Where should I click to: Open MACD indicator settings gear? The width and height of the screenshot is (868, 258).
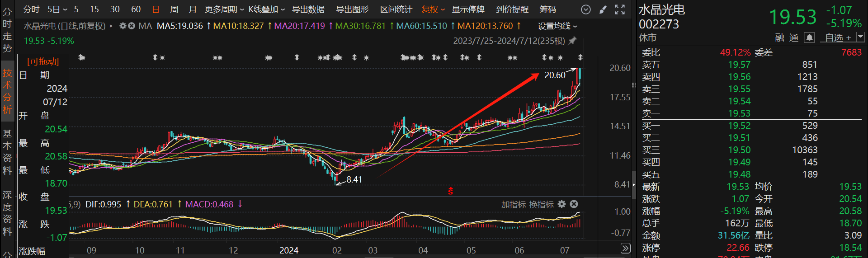[x=562, y=204]
